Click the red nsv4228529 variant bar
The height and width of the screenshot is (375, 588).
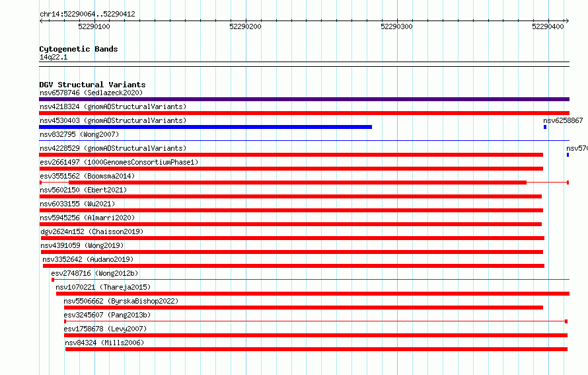pos(291,155)
